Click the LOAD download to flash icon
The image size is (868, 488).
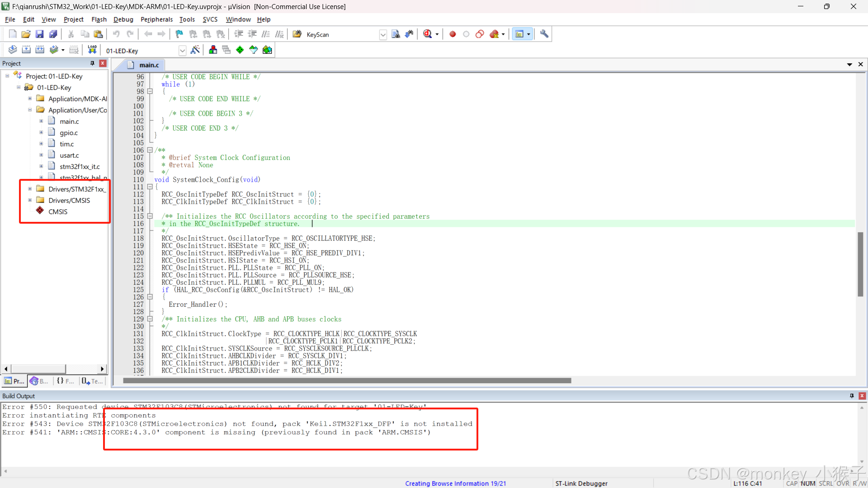(x=92, y=50)
